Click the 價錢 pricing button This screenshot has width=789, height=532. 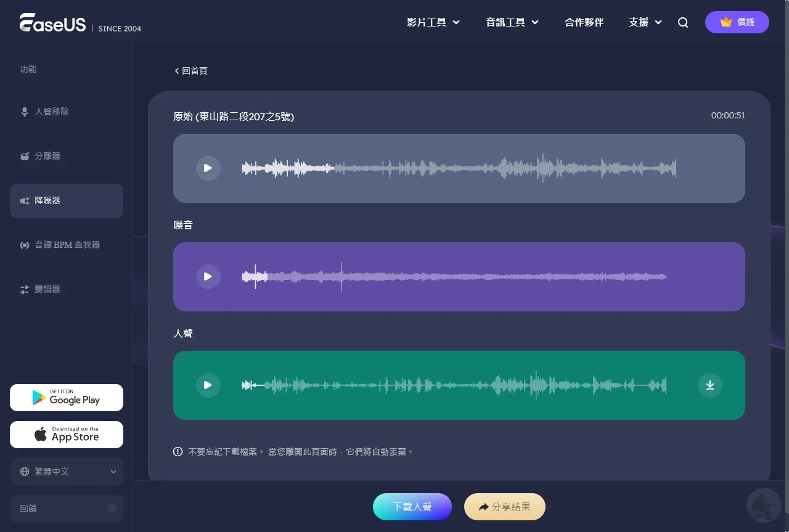pyautogui.click(x=737, y=22)
